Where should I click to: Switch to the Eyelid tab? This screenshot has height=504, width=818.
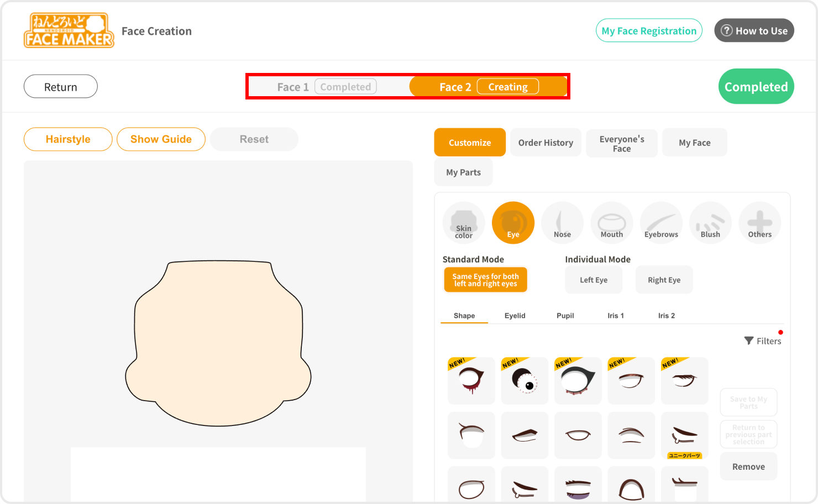tap(515, 316)
